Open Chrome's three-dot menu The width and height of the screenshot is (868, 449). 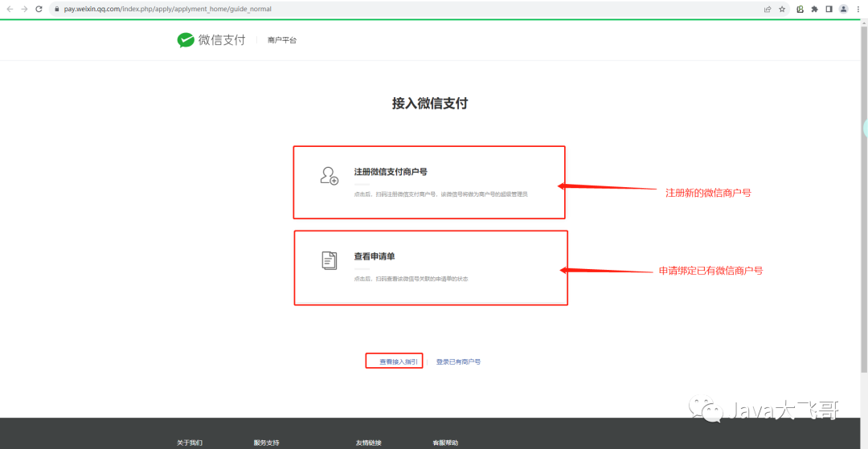pos(858,9)
